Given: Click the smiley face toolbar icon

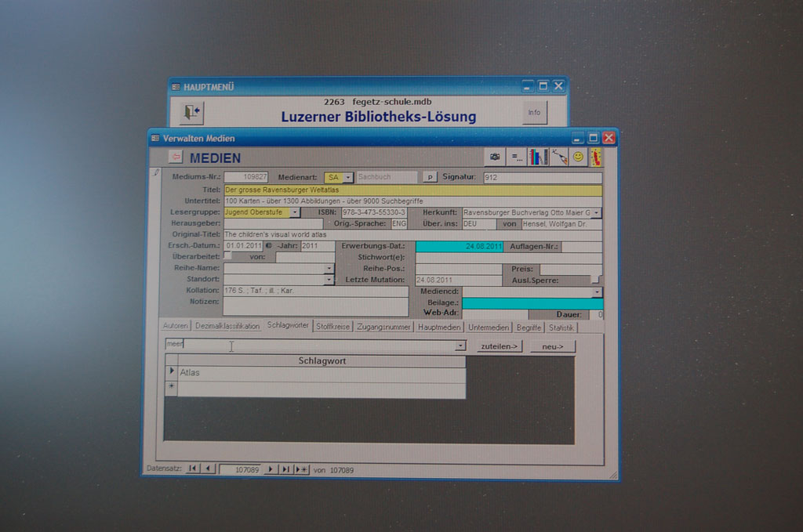Looking at the screenshot, I should [x=578, y=157].
